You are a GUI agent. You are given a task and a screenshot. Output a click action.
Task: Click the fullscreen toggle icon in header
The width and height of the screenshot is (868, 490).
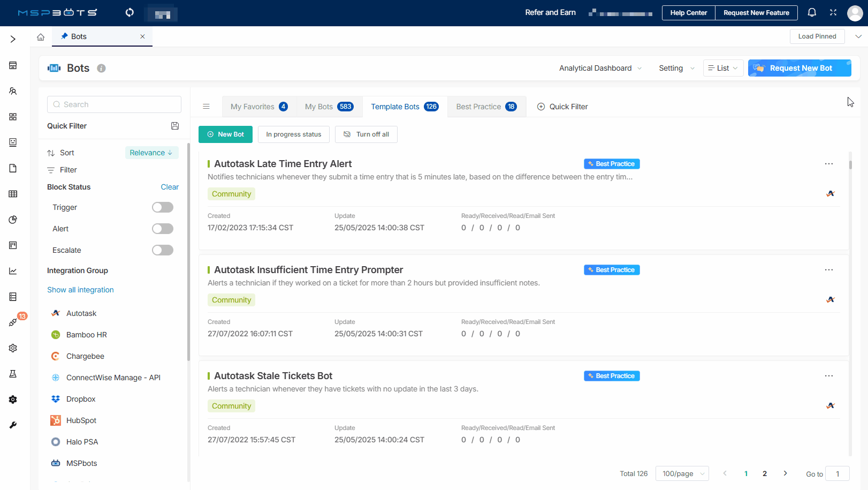[x=833, y=12]
